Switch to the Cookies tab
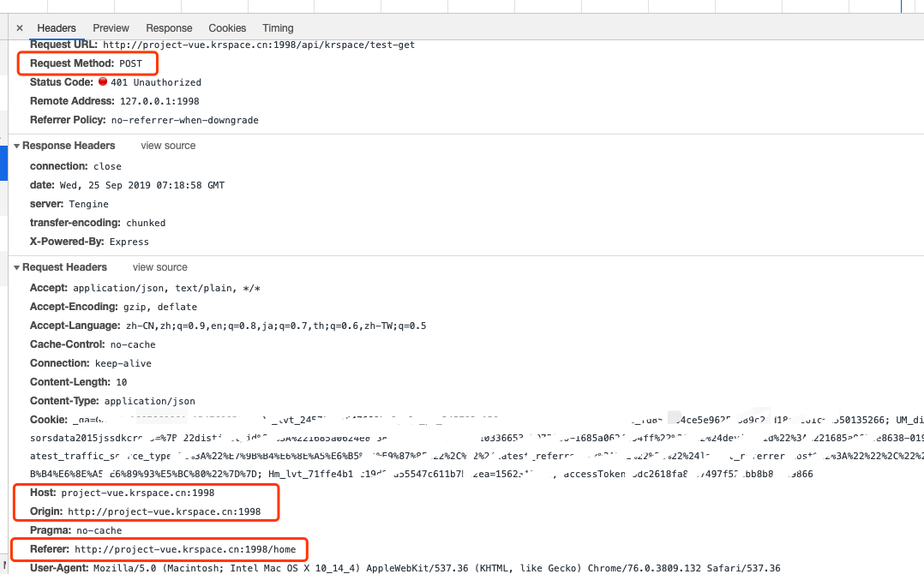 point(226,27)
